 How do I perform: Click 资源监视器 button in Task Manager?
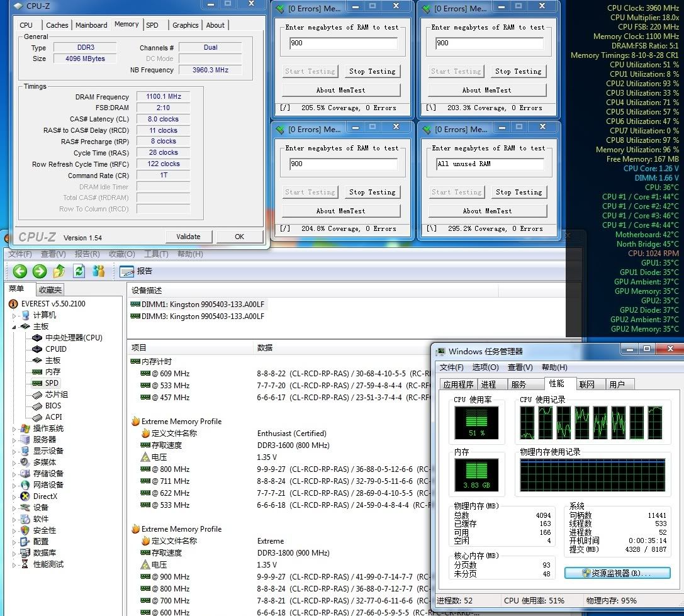[617, 573]
